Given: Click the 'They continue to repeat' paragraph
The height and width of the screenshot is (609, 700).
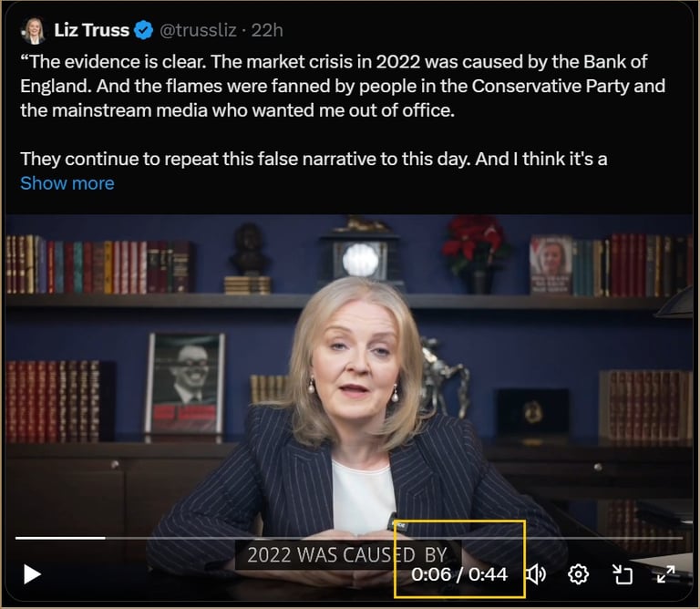Looking at the screenshot, I should [314, 159].
